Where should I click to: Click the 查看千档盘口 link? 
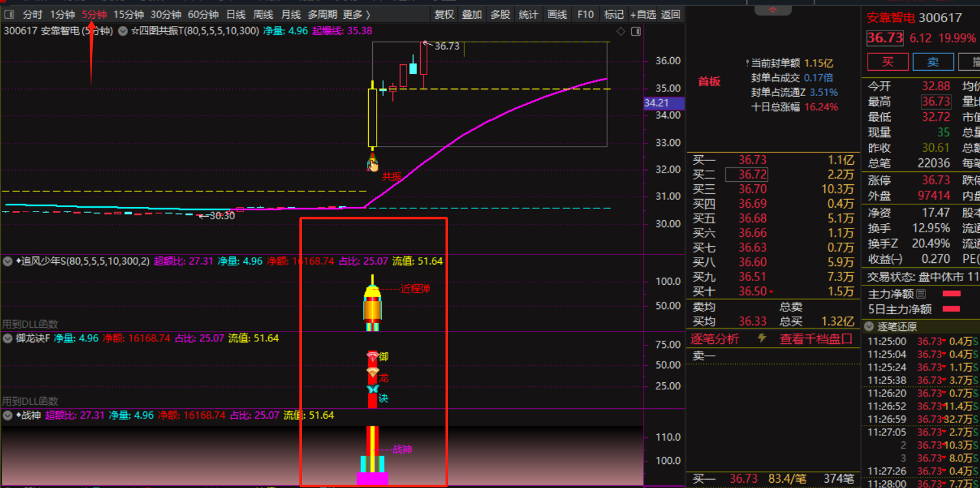coord(816,339)
